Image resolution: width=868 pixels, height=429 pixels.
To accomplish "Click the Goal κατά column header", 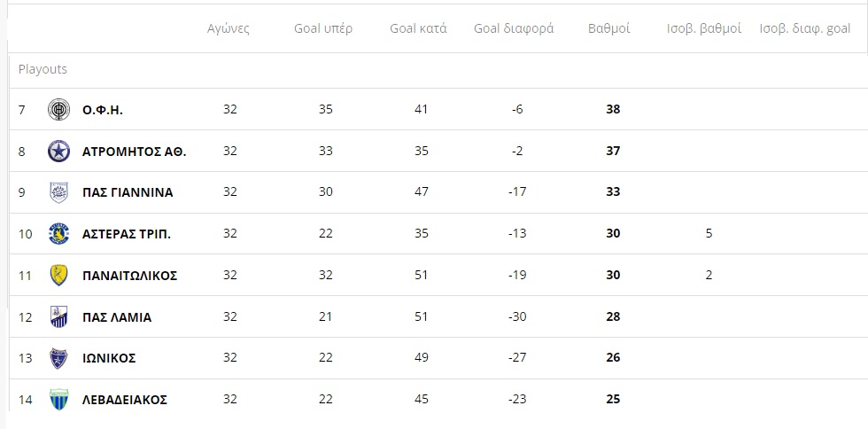I will [x=418, y=29].
